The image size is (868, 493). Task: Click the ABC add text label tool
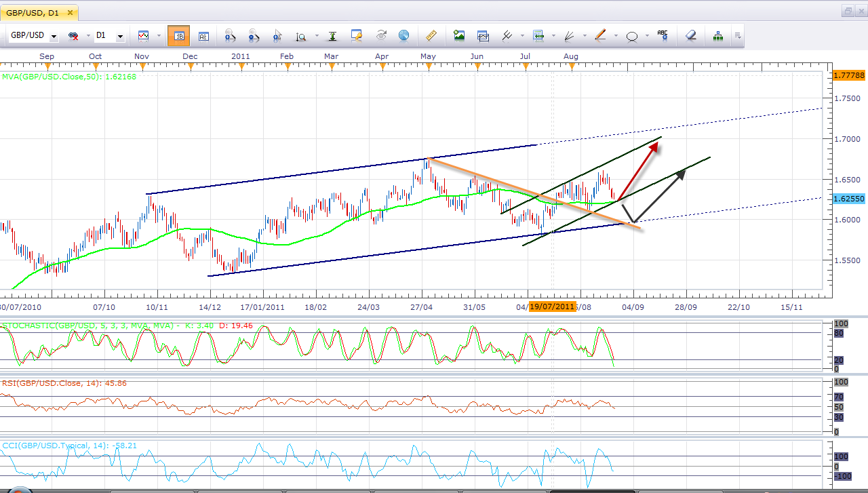663,36
